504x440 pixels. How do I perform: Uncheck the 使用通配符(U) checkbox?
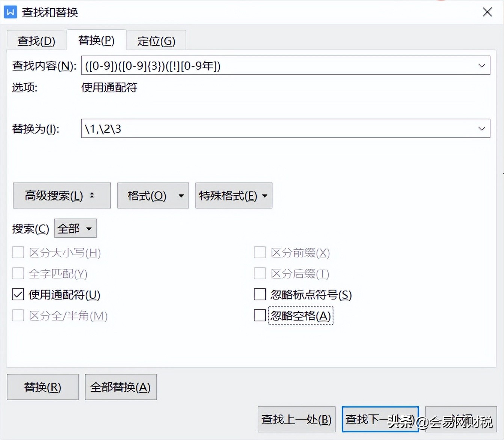point(18,294)
